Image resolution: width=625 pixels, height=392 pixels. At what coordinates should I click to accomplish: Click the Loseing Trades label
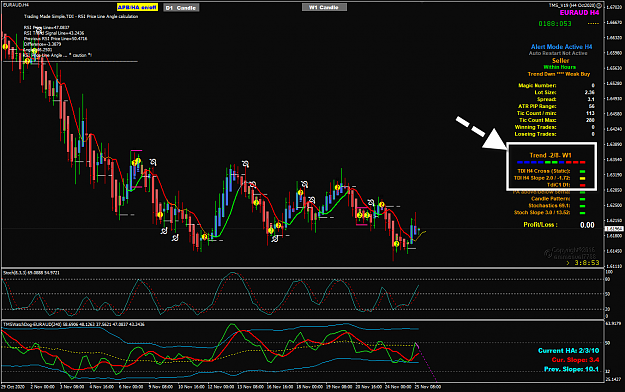535,134
